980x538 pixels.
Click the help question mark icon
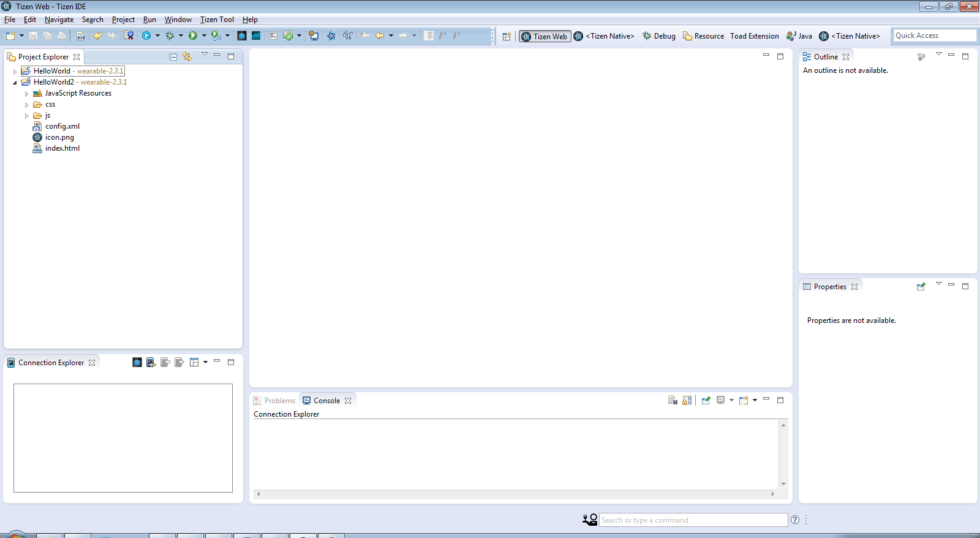(x=795, y=520)
